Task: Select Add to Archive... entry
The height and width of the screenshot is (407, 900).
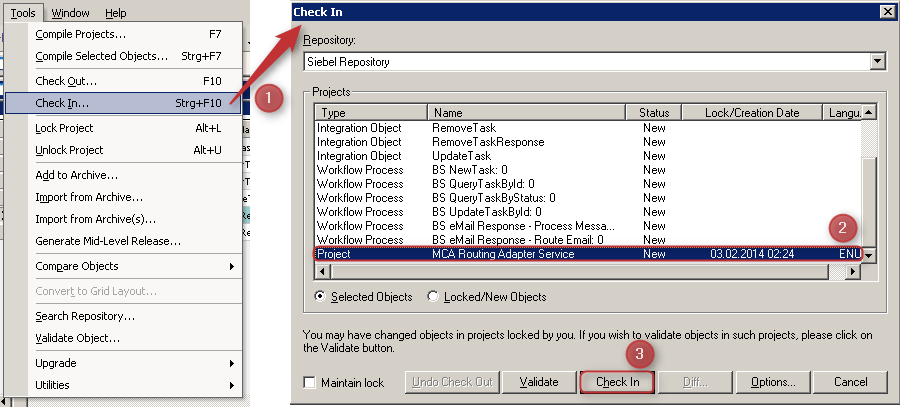Action: click(123, 175)
